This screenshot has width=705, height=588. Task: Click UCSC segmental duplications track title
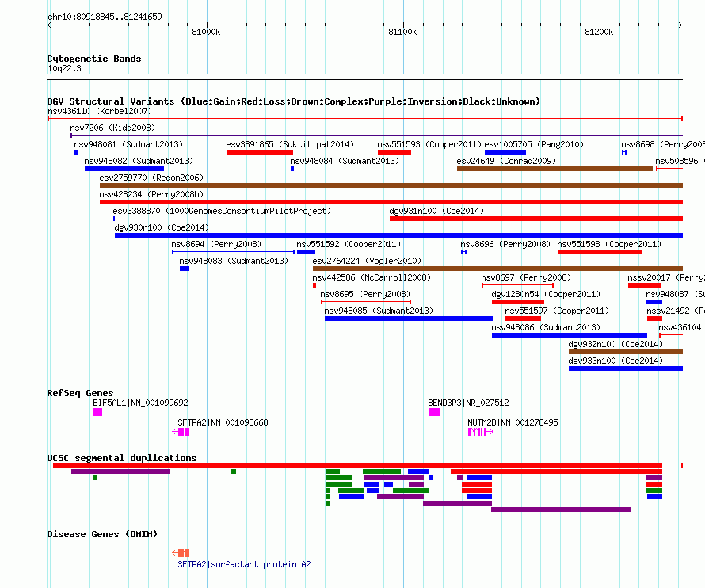(122, 458)
